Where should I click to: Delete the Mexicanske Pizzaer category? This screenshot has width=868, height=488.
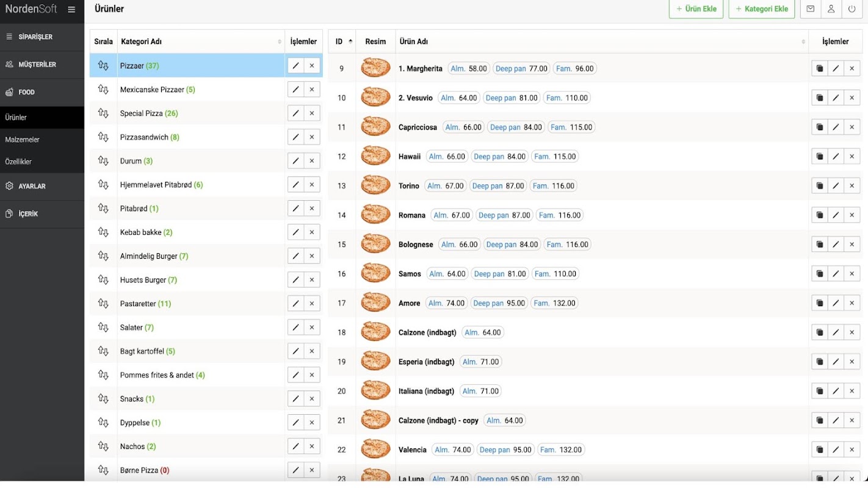312,90
